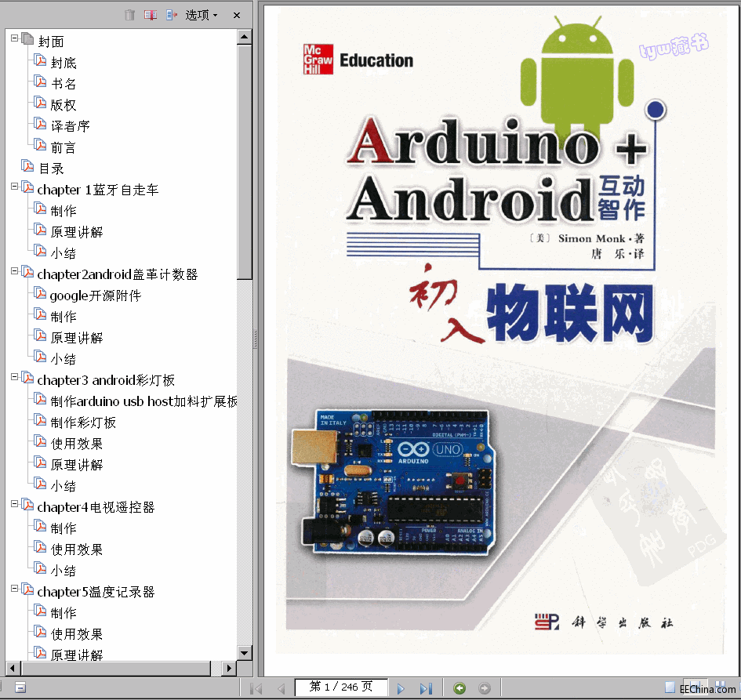Click the page number input field
The image size is (741, 700).
(341, 687)
